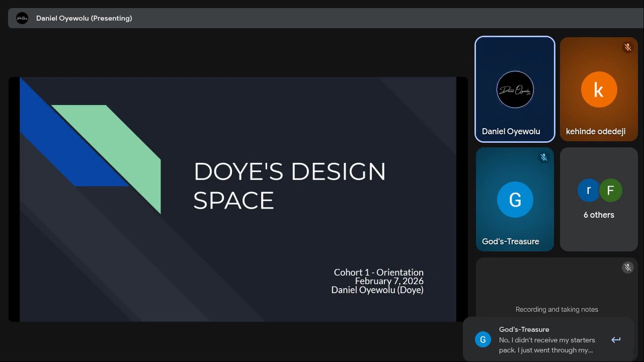Select God's-Treasure participant tile

[515, 199]
